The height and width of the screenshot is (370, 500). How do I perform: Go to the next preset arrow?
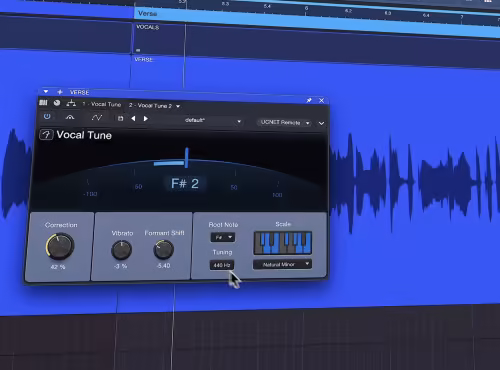(146, 119)
